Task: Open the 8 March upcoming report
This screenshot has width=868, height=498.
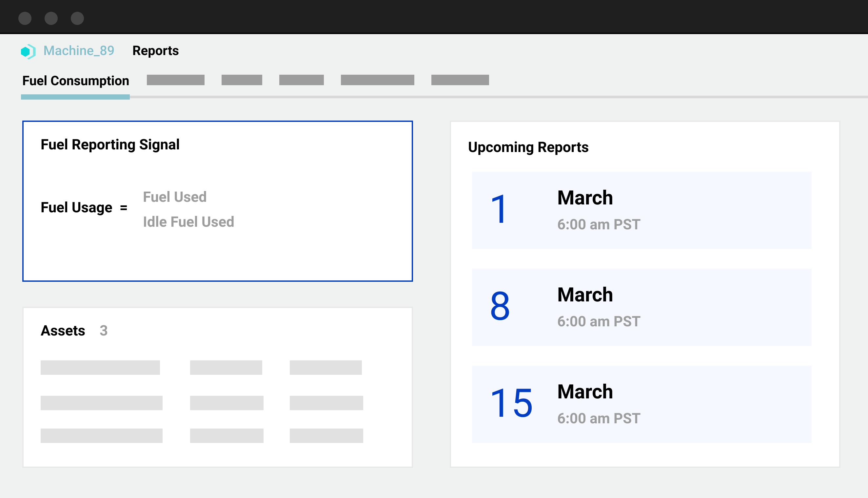Action: click(641, 307)
